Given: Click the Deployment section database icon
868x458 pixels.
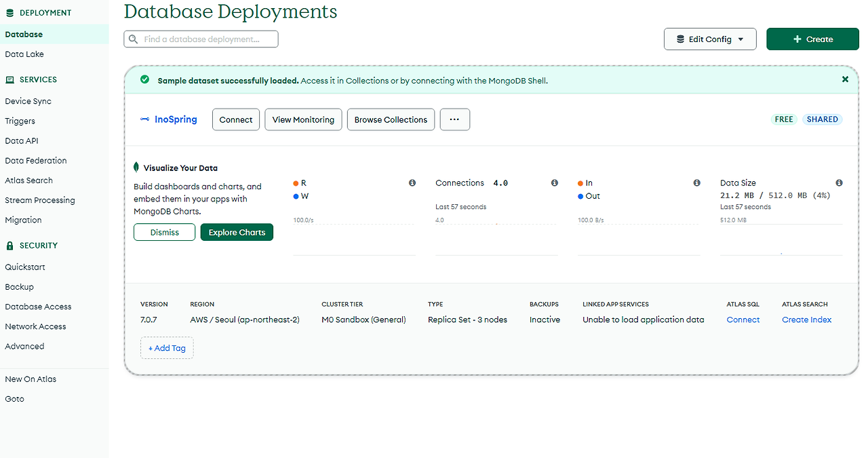Looking at the screenshot, I should coord(9,13).
